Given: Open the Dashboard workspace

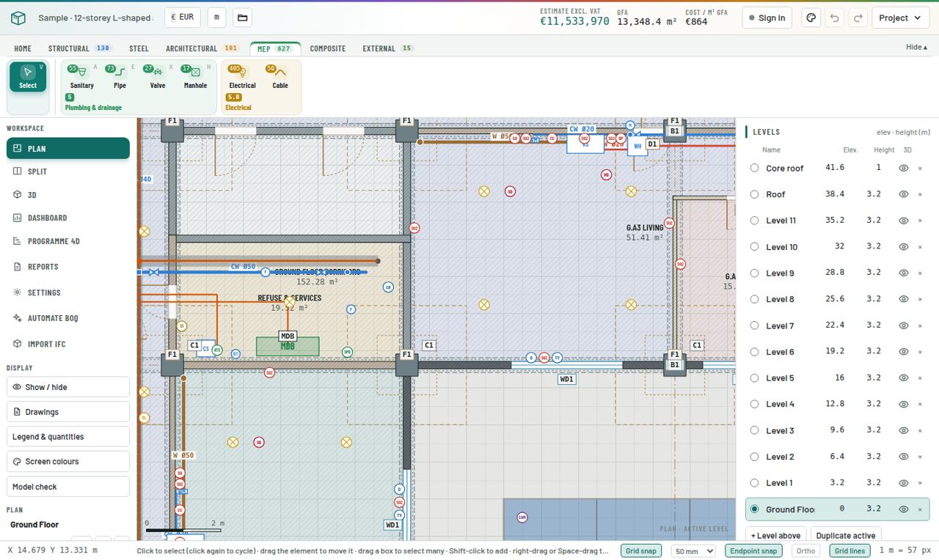Looking at the screenshot, I should [68, 218].
